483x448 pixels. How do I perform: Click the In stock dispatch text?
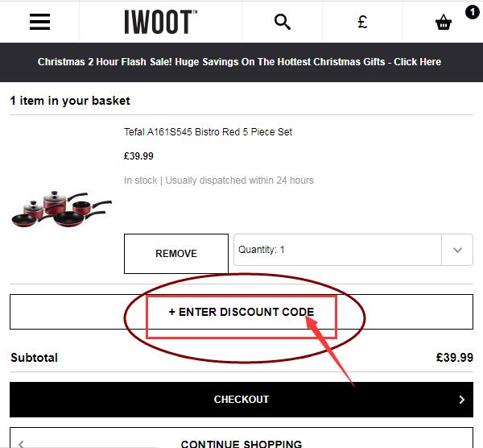click(x=219, y=180)
